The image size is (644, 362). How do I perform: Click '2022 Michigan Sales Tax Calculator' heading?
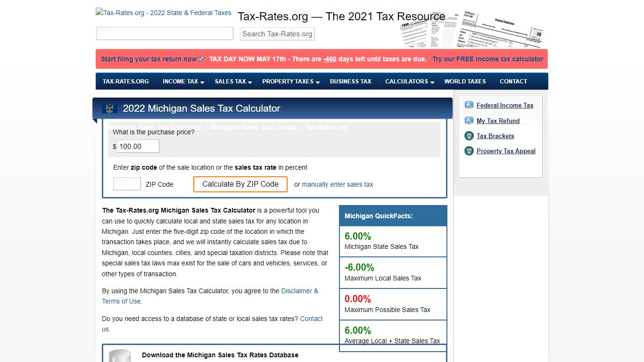coord(201,108)
